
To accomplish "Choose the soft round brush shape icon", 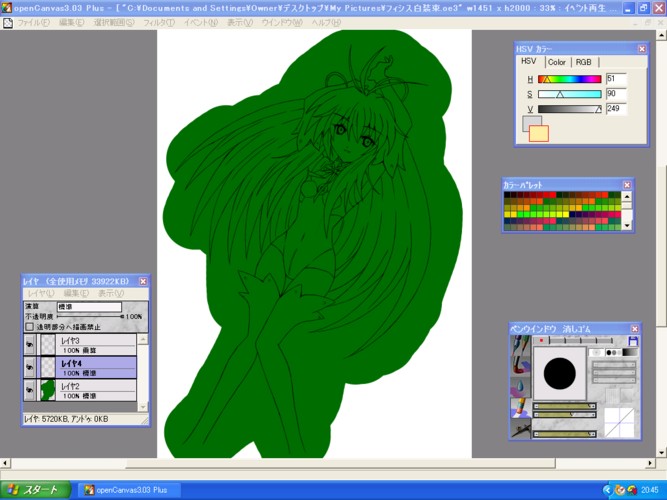I will coord(596,352).
